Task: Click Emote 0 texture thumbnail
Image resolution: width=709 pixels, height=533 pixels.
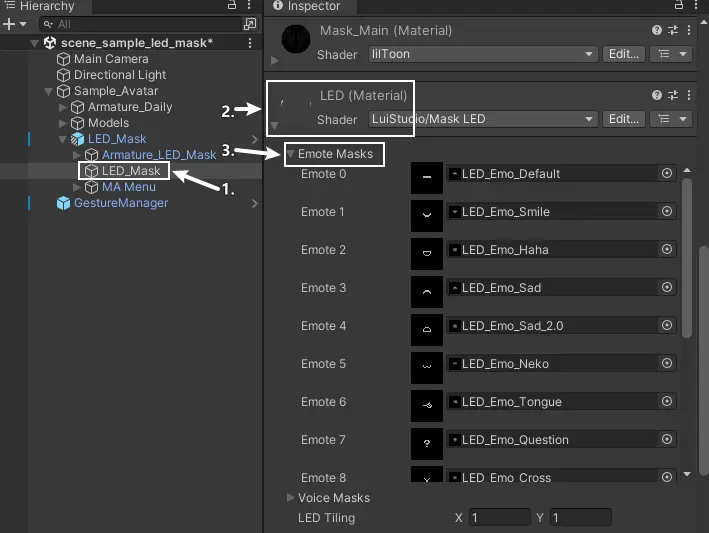Action: (427, 178)
